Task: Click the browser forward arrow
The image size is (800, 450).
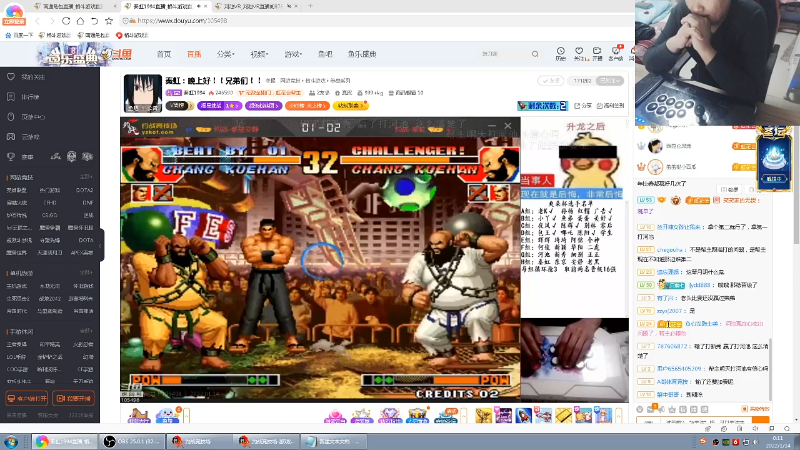Action: [52, 21]
